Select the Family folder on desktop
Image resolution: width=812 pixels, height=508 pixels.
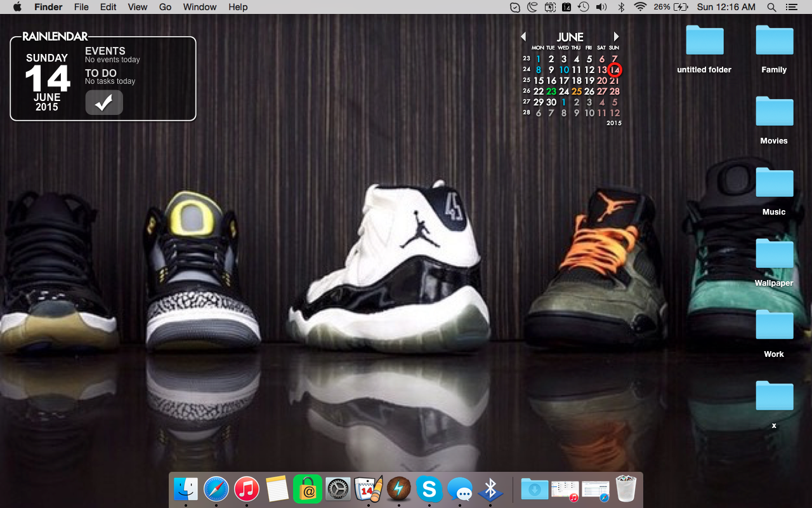click(x=774, y=50)
